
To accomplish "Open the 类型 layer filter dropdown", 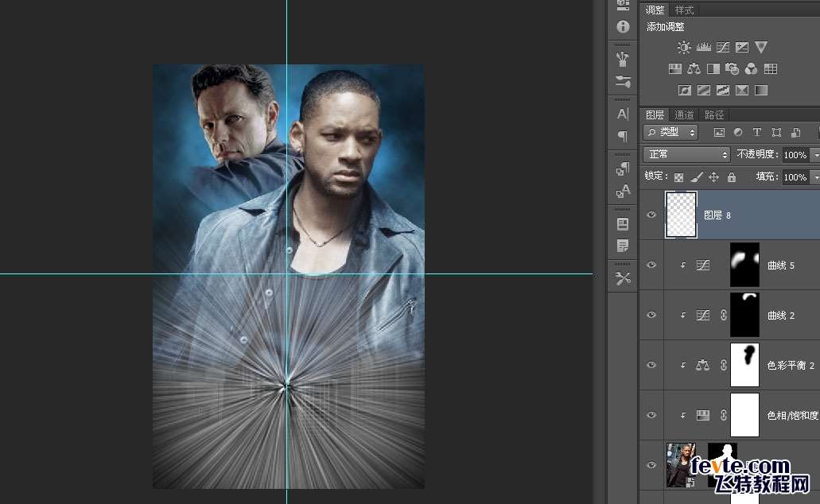I will 671,132.
